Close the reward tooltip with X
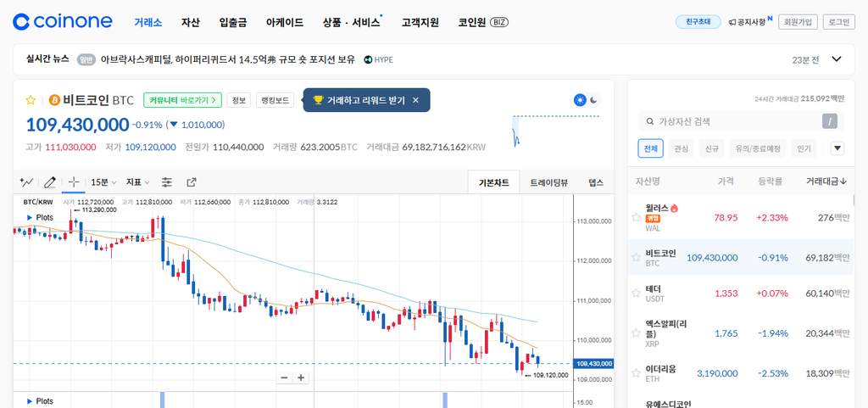The image size is (868, 408). click(x=415, y=100)
